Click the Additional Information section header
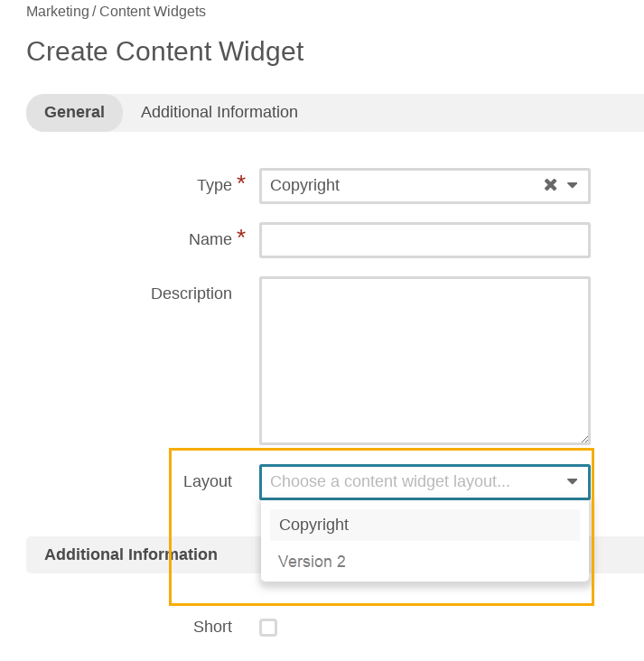 pos(131,554)
